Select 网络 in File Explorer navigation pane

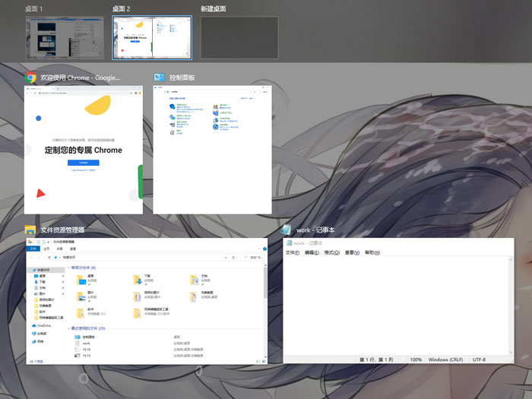(x=38, y=341)
